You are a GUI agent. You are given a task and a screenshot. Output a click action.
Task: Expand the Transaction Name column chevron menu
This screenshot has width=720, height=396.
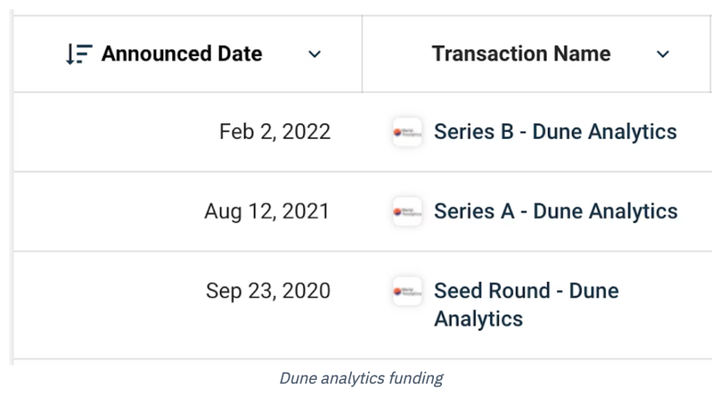(663, 54)
